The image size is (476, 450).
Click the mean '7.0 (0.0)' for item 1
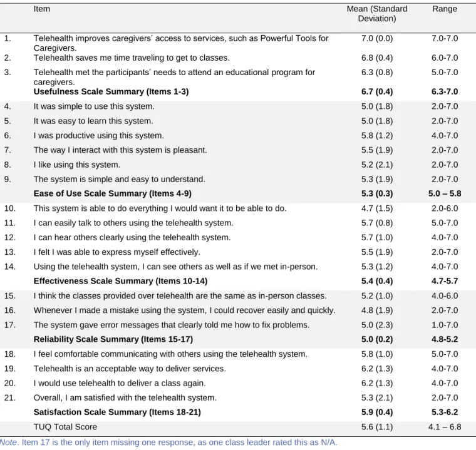(377, 38)
